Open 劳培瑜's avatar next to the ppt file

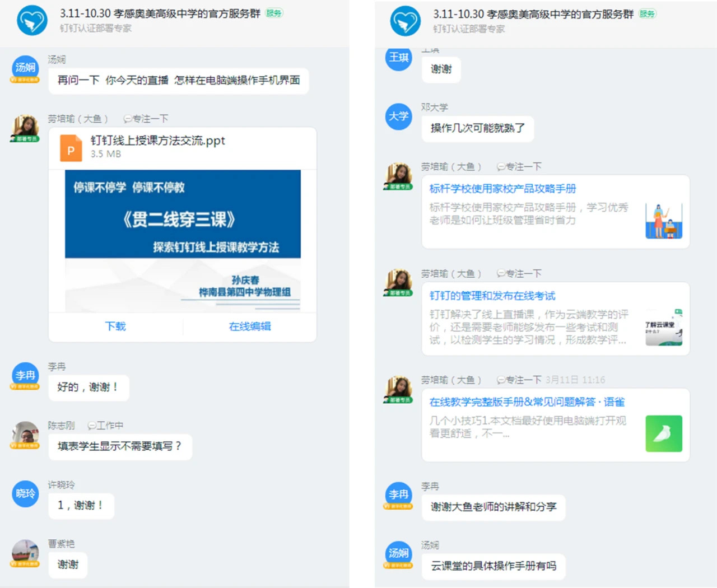pyautogui.click(x=25, y=128)
